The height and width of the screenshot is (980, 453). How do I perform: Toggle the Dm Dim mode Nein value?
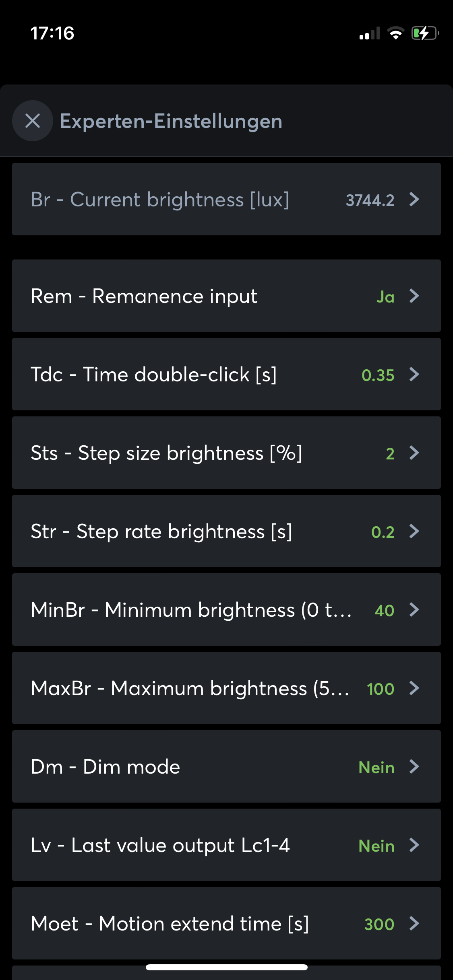376,768
